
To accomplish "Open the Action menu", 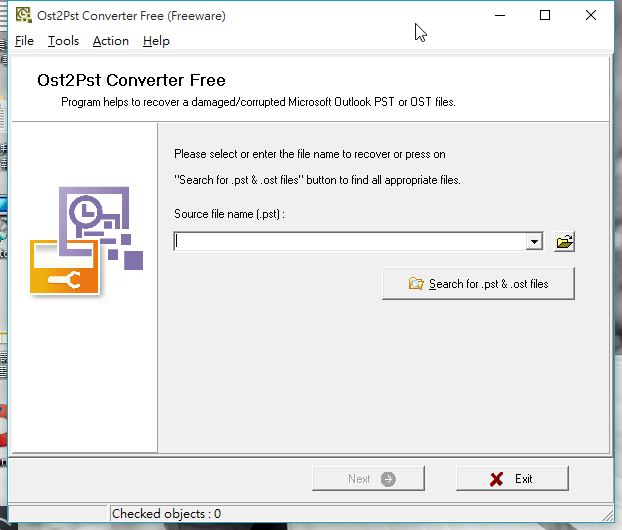I will [111, 41].
